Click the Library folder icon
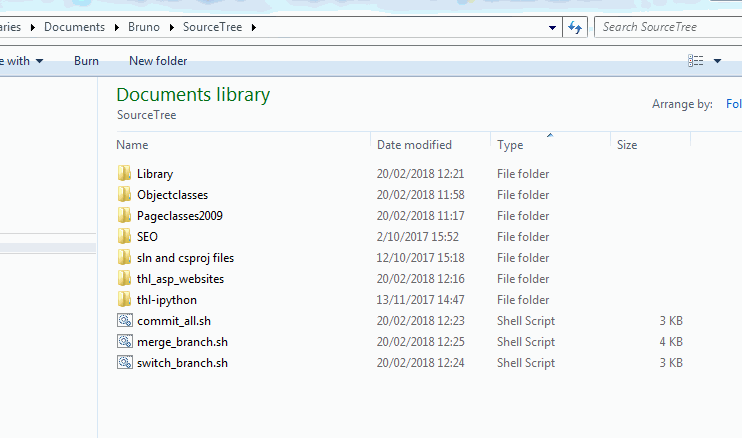This screenshot has width=742, height=438. tap(124, 174)
